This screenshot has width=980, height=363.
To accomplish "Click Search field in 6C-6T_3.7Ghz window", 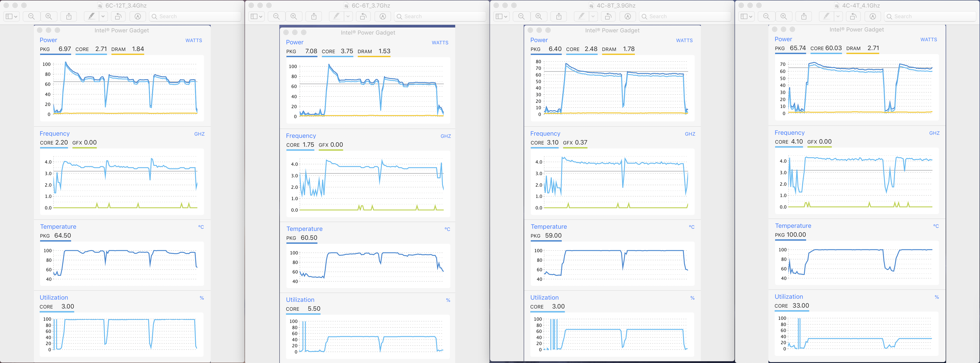I will [x=441, y=16].
